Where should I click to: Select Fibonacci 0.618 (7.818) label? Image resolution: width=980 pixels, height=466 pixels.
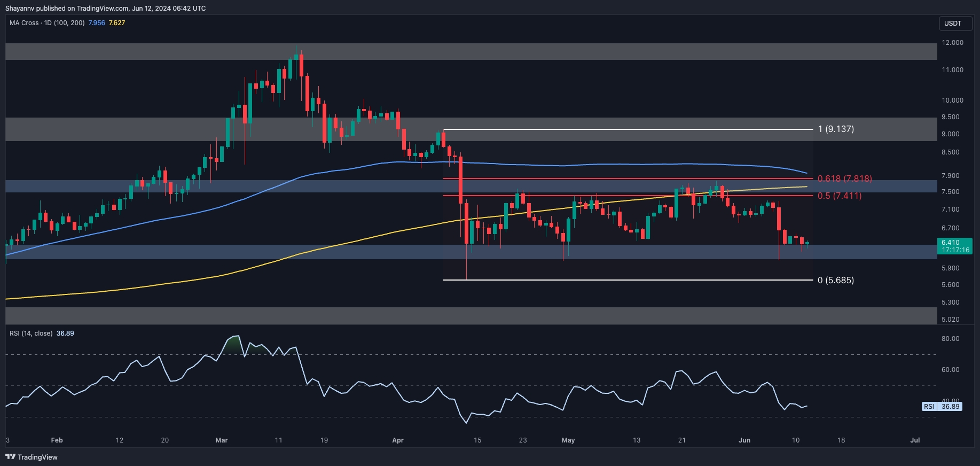tap(844, 178)
